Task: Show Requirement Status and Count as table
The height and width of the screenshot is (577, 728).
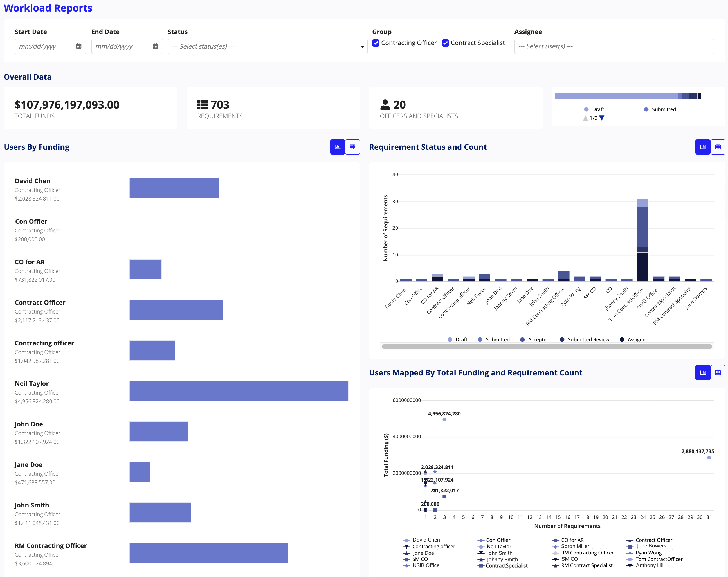Action: click(718, 147)
